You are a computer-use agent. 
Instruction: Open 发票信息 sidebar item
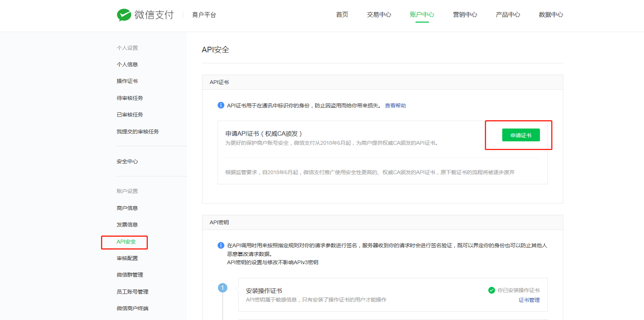click(x=127, y=225)
